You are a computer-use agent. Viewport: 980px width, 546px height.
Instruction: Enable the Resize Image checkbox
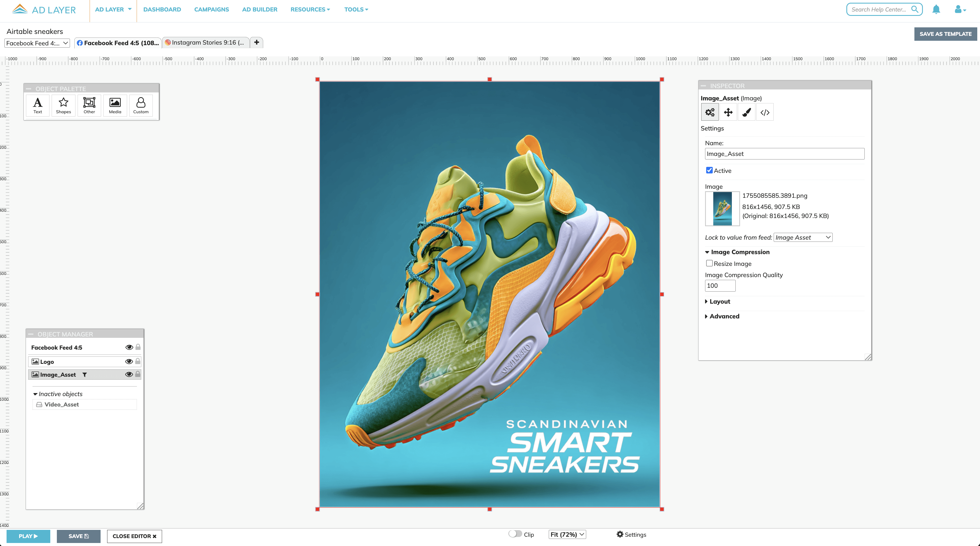(709, 263)
